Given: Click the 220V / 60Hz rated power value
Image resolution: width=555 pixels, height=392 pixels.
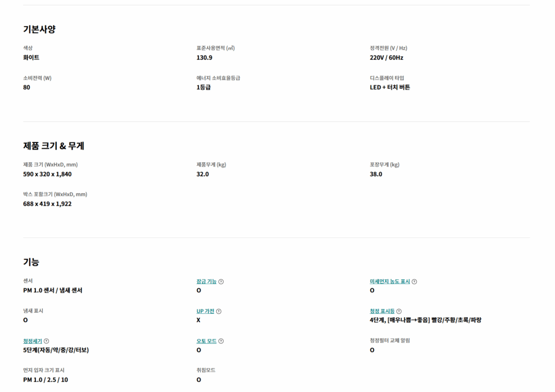Looking at the screenshot, I should 386,57.
